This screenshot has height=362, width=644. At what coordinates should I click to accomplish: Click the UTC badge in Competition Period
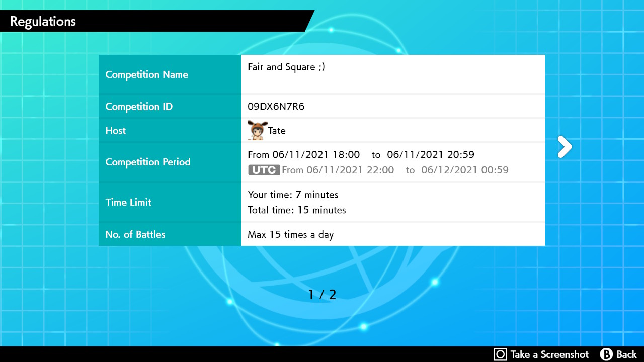point(264,170)
